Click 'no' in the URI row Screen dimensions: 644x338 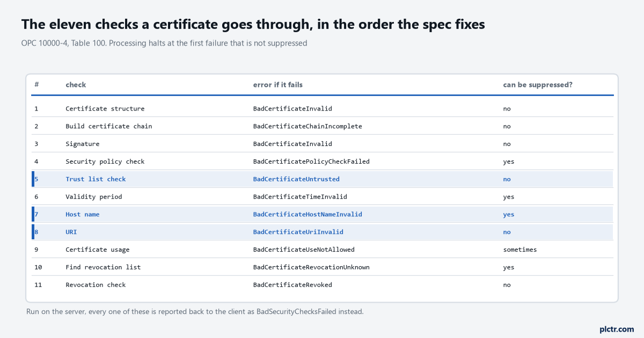507,232
